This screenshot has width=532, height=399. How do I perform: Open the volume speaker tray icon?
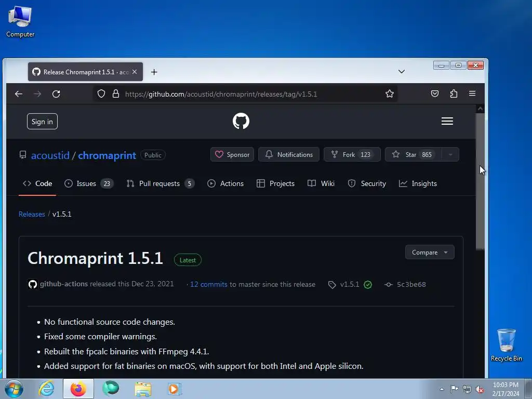tap(480, 389)
